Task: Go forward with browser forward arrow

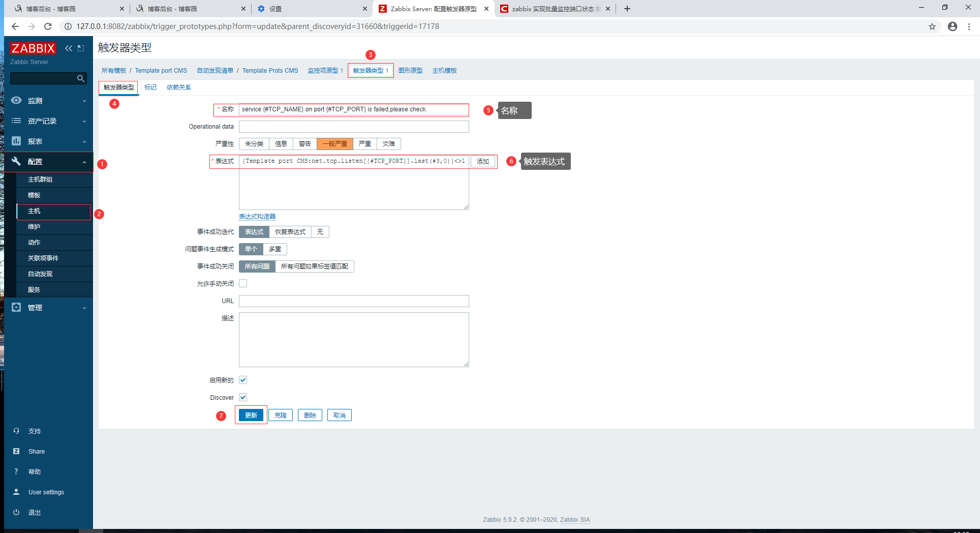Action: (32, 26)
